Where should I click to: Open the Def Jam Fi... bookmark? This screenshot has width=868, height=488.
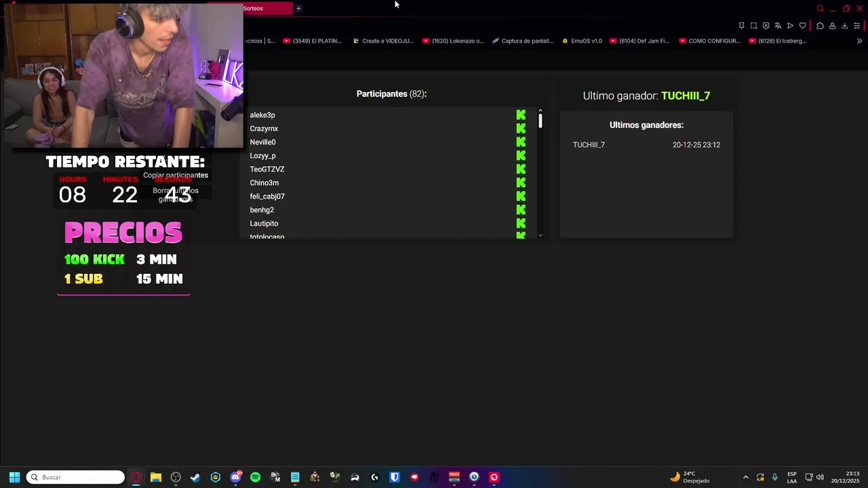point(639,41)
